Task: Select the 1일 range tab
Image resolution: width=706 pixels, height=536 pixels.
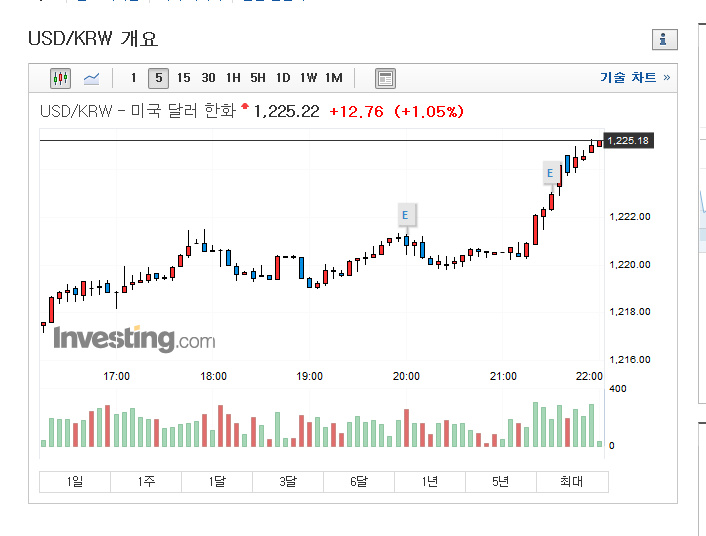Action: (75, 482)
